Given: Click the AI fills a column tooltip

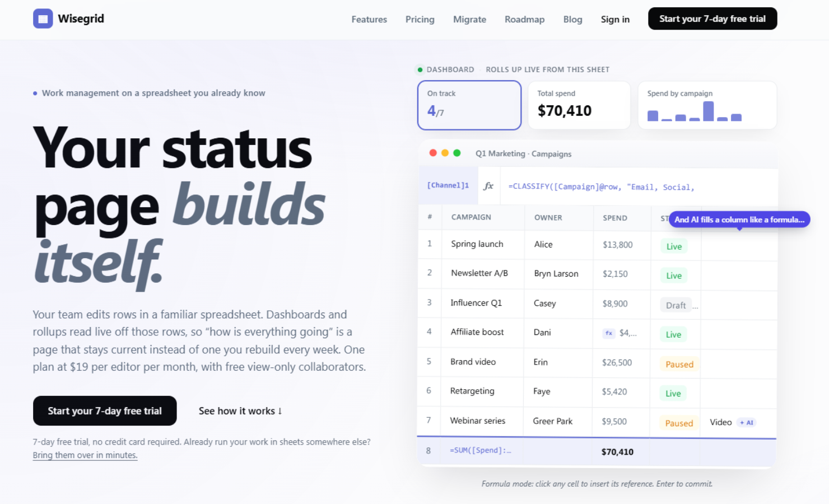Looking at the screenshot, I should [739, 220].
